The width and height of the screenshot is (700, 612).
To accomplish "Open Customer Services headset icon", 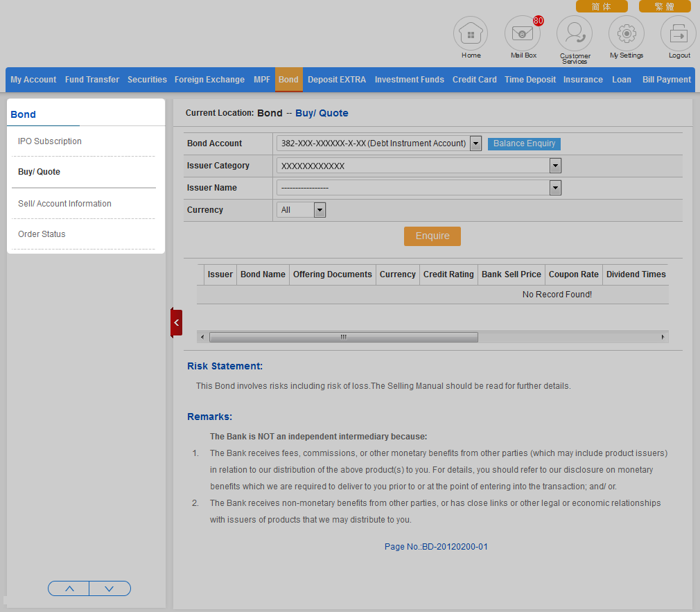I will (575, 34).
